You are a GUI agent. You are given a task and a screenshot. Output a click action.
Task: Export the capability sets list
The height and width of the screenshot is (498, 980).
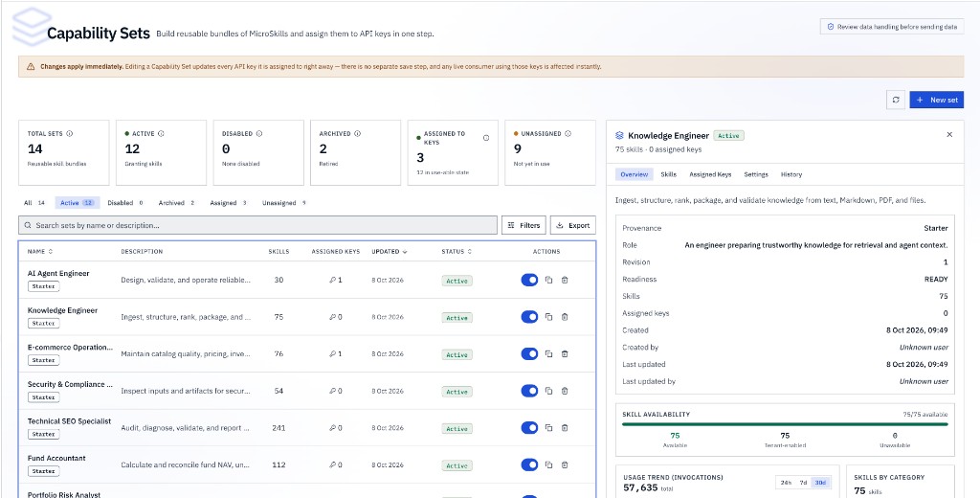point(573,225)
